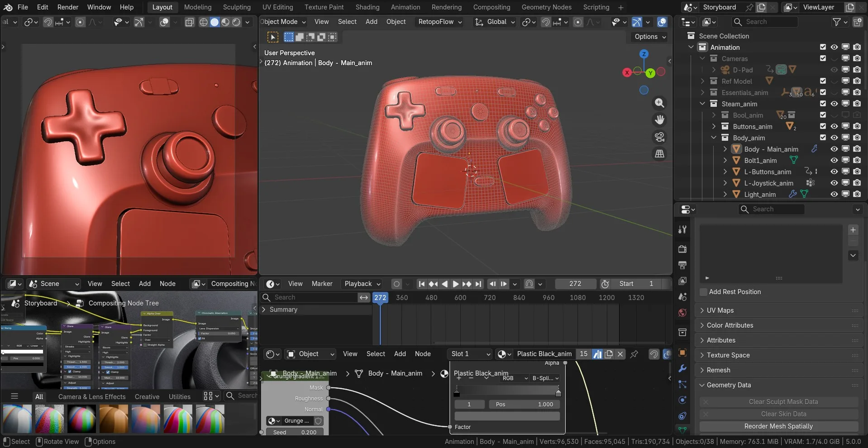
Task: Pin the Plastic Black_anim material node tree
Action: coord(634,354)
